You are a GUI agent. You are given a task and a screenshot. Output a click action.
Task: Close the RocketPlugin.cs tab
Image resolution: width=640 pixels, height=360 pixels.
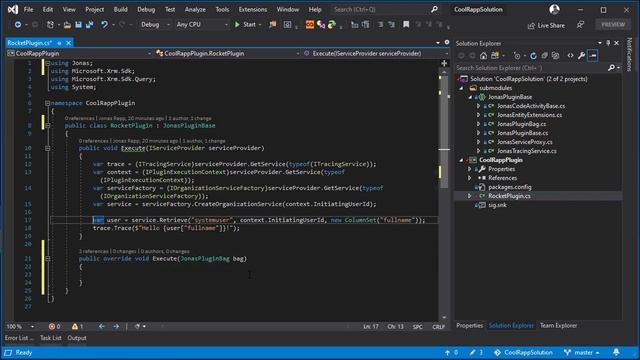(69, 43)
